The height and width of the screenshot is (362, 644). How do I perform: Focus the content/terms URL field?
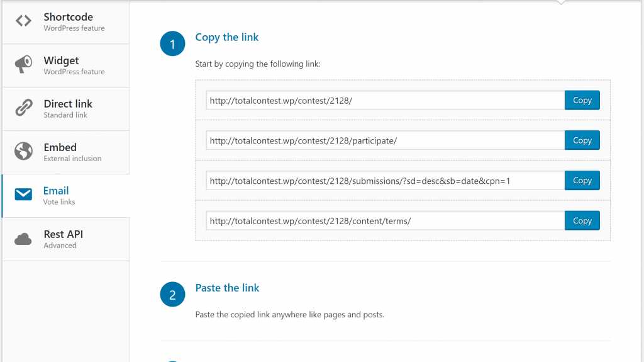click(386, 220)
